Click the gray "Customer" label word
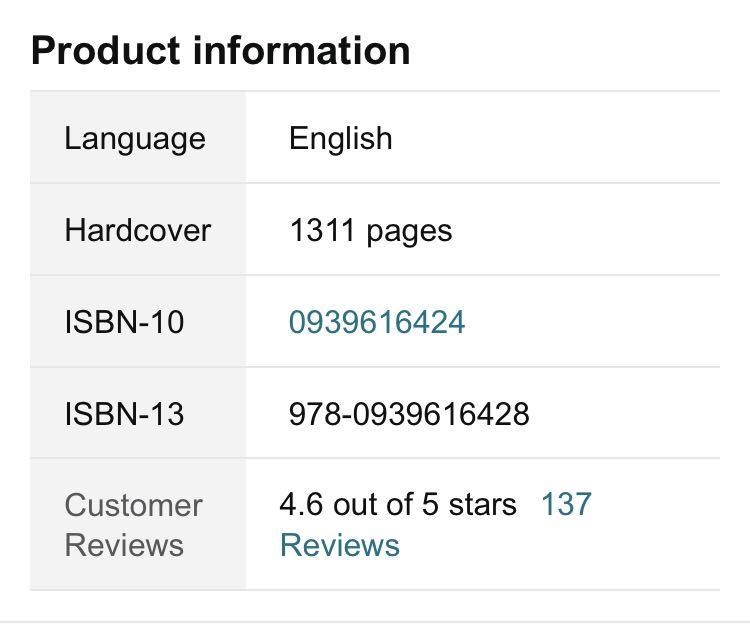This screenshot has height=636, width=750. (133, 505)
